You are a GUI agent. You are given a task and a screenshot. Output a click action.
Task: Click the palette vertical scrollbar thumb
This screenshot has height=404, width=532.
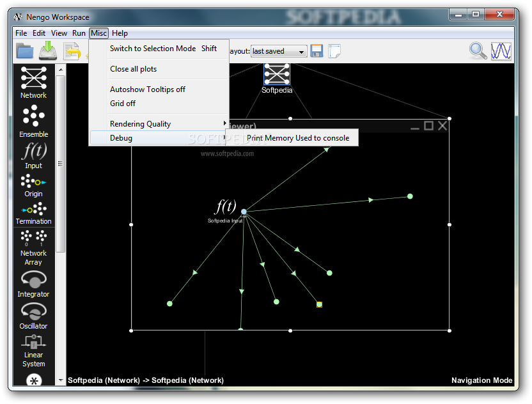[x=60, y=164]
